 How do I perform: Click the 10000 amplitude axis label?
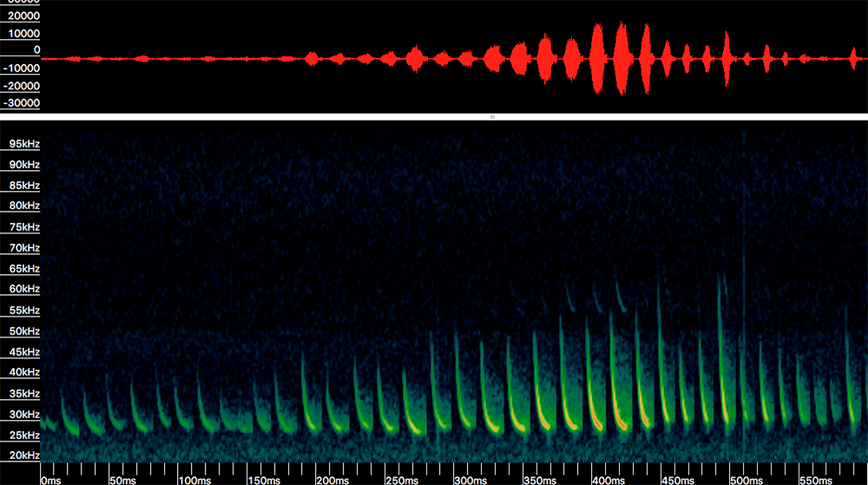[x=23, y=33]
